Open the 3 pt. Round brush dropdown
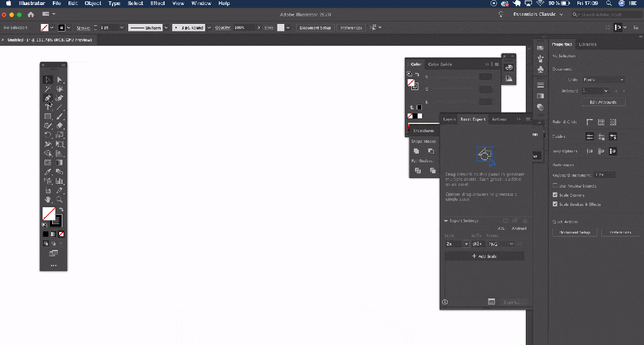The height and width of the screenshot is (345, 644). 209,28
